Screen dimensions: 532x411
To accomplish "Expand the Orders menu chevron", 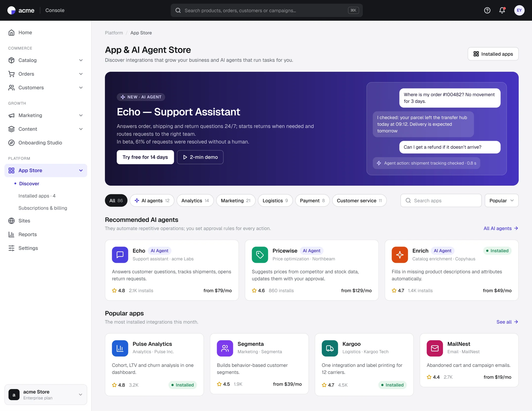I will click(81, 74).
